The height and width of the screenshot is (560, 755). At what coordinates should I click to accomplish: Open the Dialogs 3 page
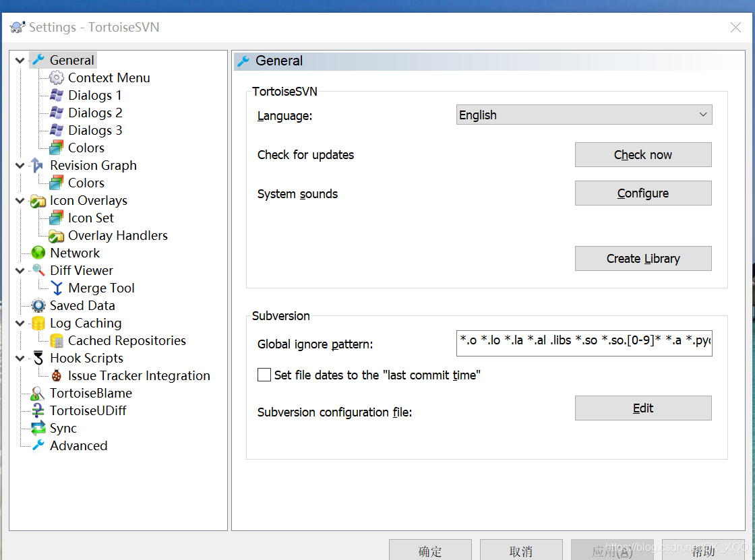coord(95,130)
